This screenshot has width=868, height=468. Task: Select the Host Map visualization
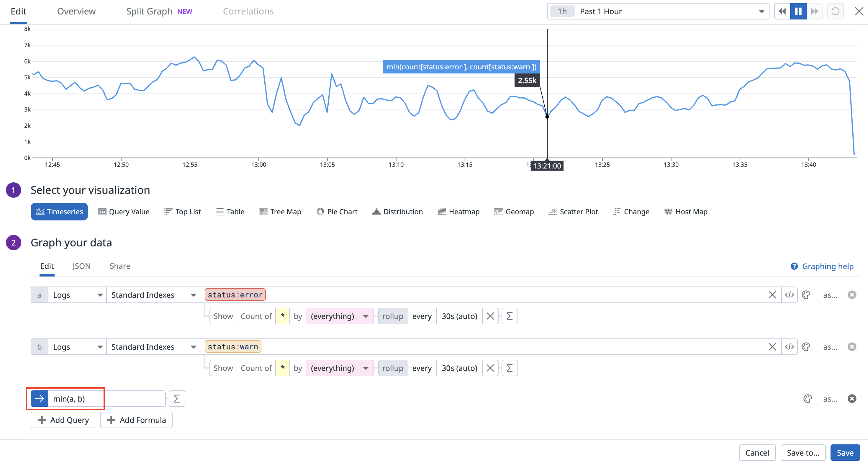(x=685, y=212)
